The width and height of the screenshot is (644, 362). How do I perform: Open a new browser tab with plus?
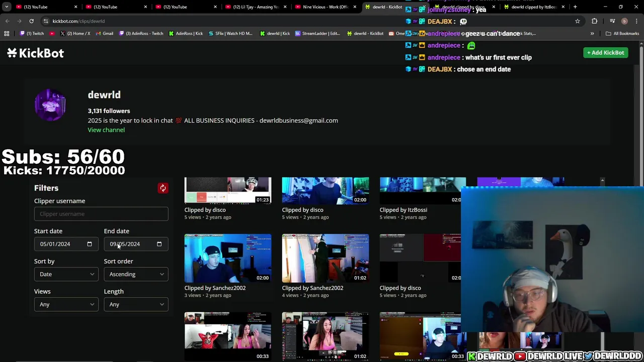tap(575, 7)
